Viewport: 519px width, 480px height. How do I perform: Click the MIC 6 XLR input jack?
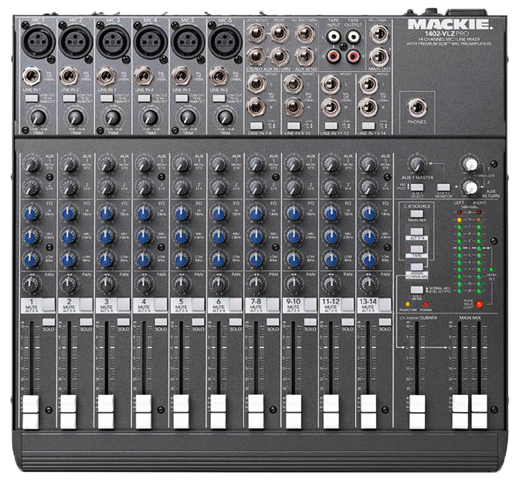tap(225, 42)
